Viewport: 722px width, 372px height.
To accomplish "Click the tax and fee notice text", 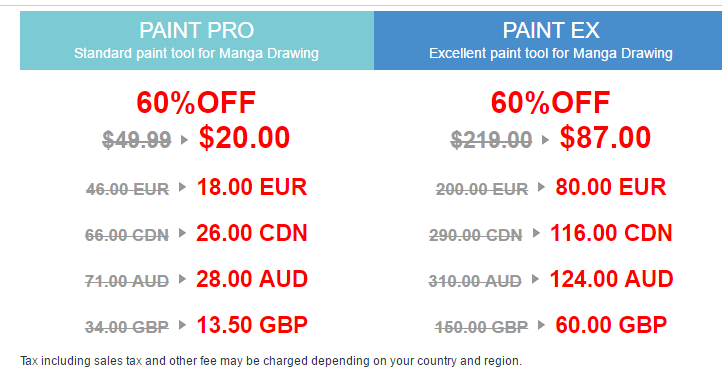I will pos(271,360).
